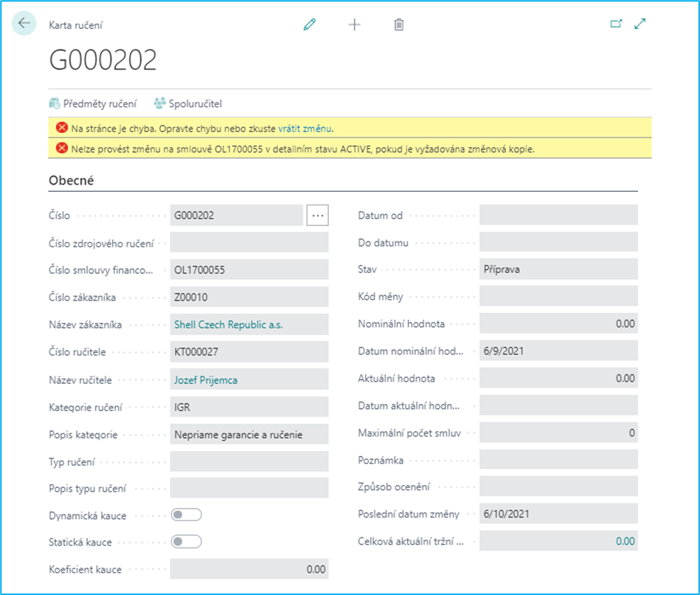Collapse the Obecné section header
This screenshot has height=595, width=700.
pyautogui.click(x=72, y=180)
